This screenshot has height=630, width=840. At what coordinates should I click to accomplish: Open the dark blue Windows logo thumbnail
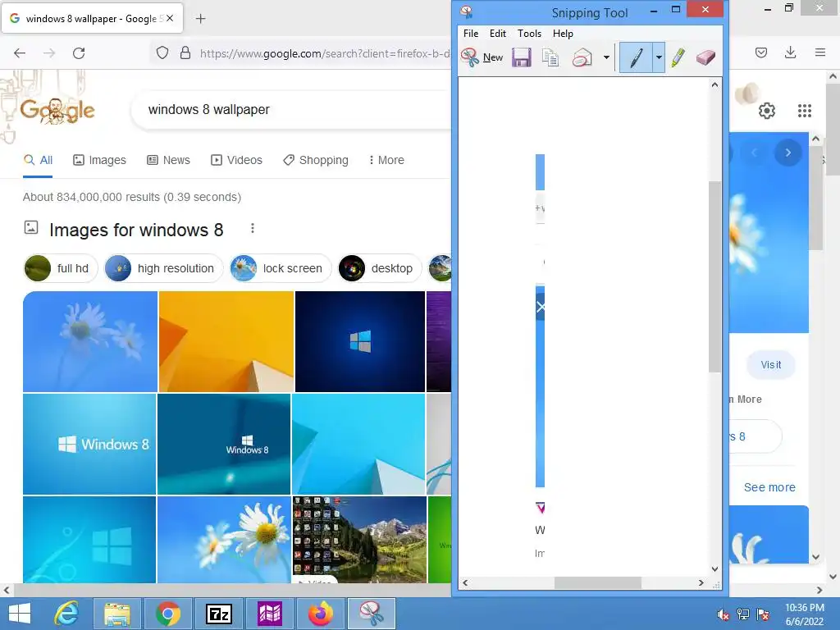360,341
